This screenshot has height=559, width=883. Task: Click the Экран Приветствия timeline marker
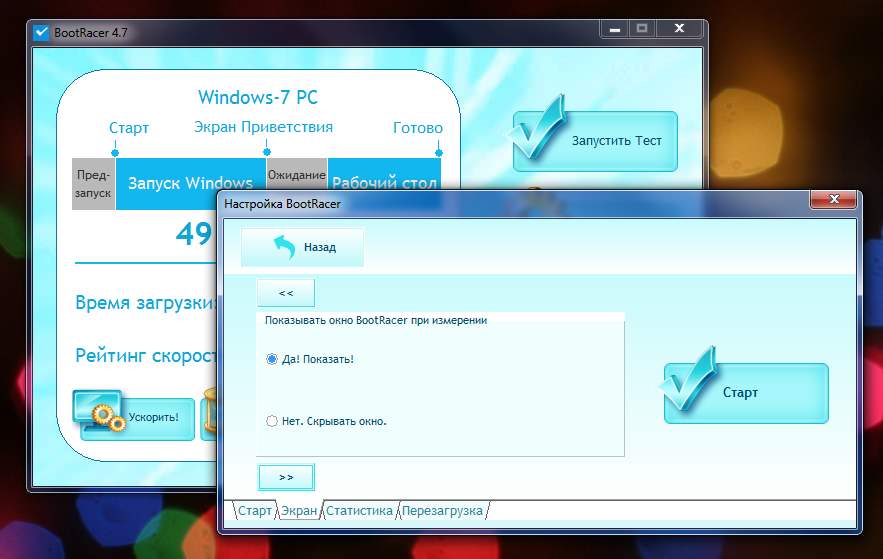(x=267, y=152)
